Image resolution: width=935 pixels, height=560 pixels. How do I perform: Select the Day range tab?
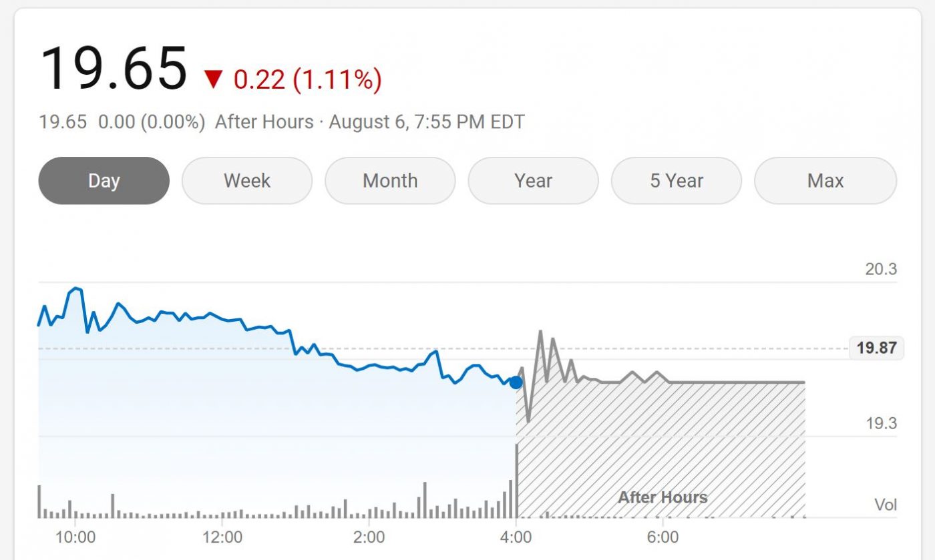click(104, 180)
